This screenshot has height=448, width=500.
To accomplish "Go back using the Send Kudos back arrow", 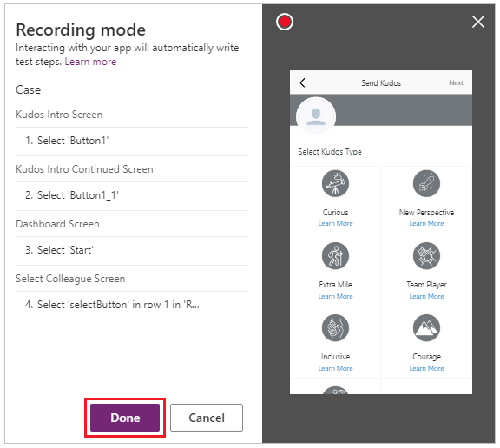I will coord(303,82).
